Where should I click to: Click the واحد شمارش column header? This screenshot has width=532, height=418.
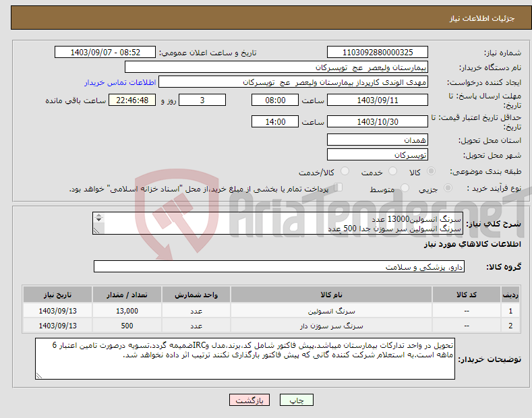click(x=196, y=295)
